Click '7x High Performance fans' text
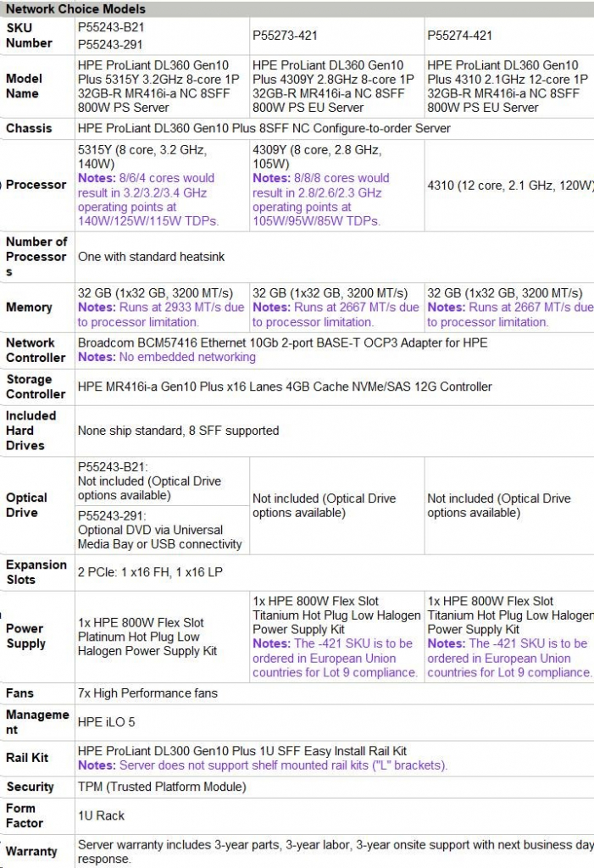594x868 pixels. click(x=147, y=693)
